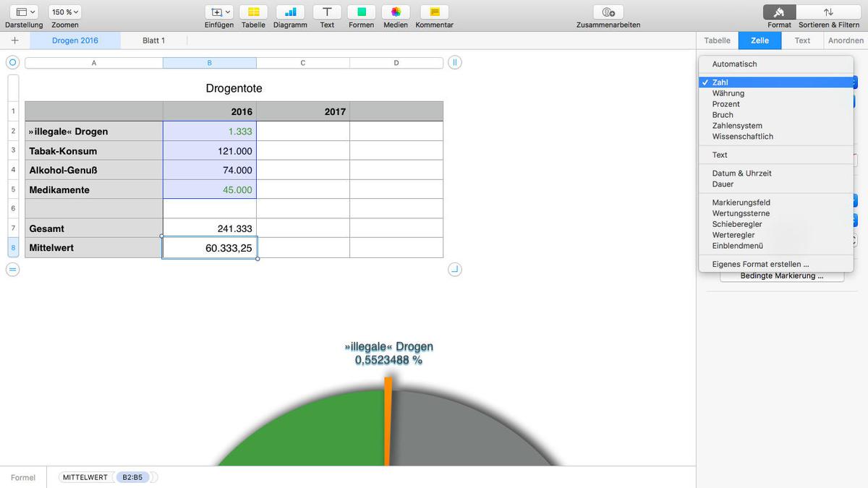868x488 pixels.
Task: Select cell with value 45.000
Action: pos(210,190)
